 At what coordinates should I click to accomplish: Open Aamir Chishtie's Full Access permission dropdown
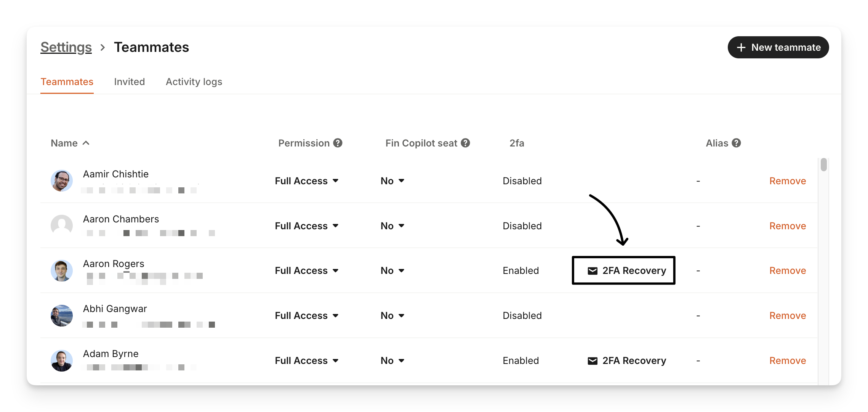click(x=306, y=181)
